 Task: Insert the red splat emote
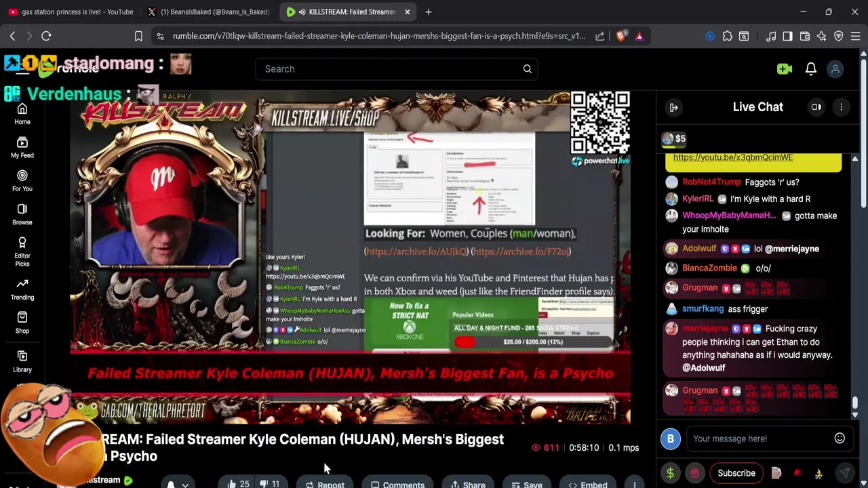point(798,473)
